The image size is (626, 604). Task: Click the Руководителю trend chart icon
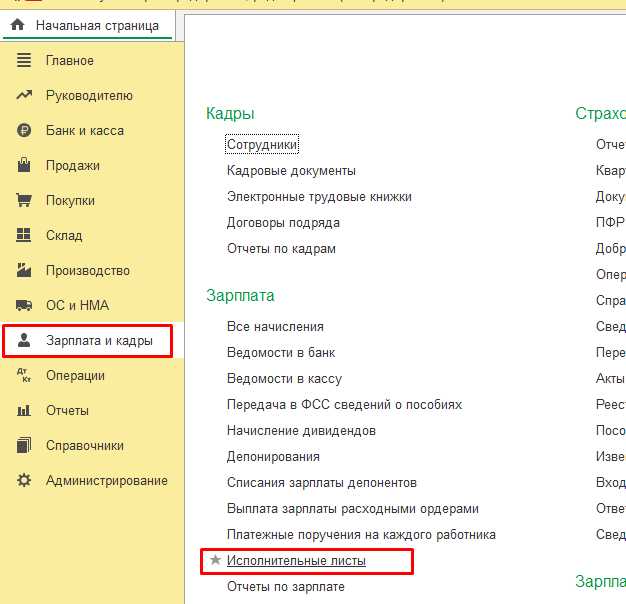[25, 96]
